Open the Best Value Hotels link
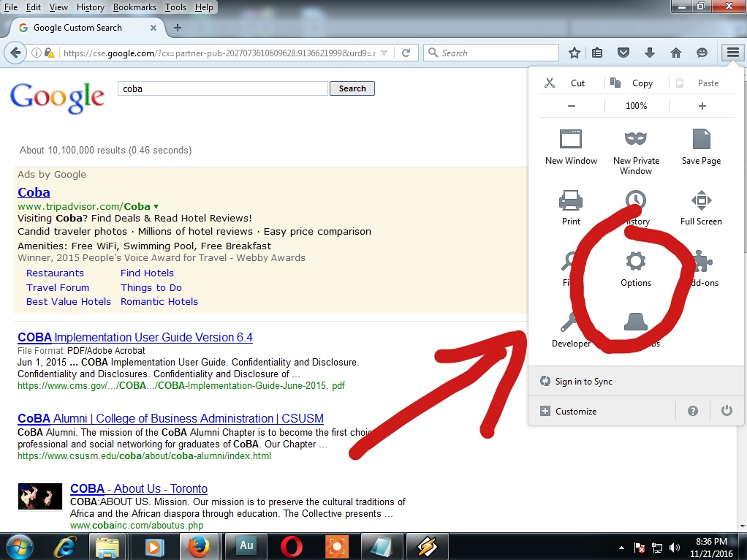The width and height of the screenshot is (747, 560). 69,302
